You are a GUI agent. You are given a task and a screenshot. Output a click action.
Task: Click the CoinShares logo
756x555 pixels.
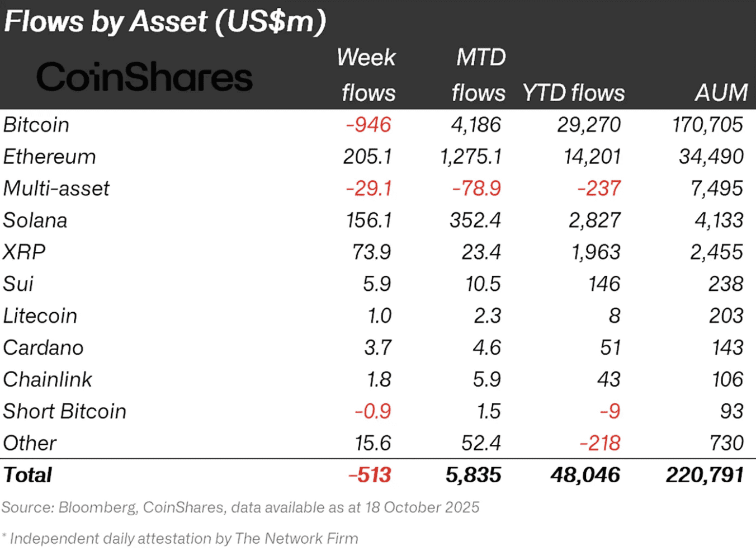pos(144,77)
